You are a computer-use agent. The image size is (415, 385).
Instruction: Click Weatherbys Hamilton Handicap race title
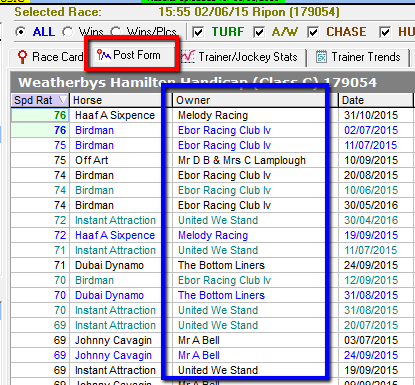[x=197, y=82]
